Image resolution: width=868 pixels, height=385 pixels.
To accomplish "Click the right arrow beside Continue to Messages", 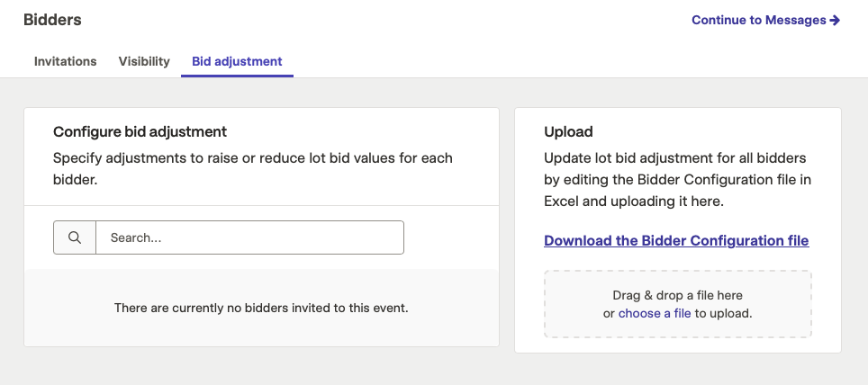I will [835, 21].
